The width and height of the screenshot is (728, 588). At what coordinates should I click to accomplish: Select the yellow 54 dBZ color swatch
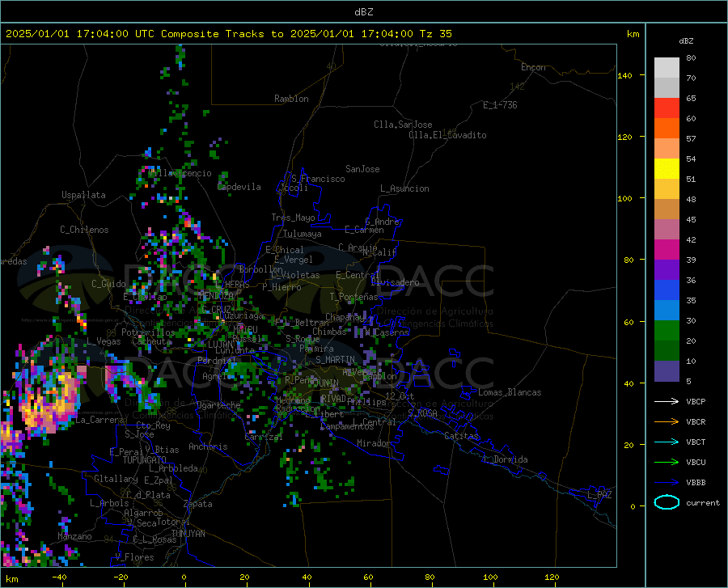coord(667,169)
